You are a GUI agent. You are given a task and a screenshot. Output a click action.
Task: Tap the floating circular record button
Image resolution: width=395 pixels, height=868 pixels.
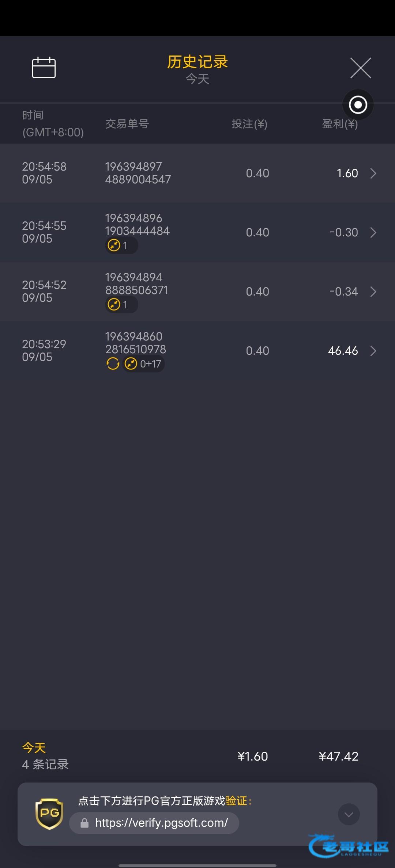tap(358, 105)
